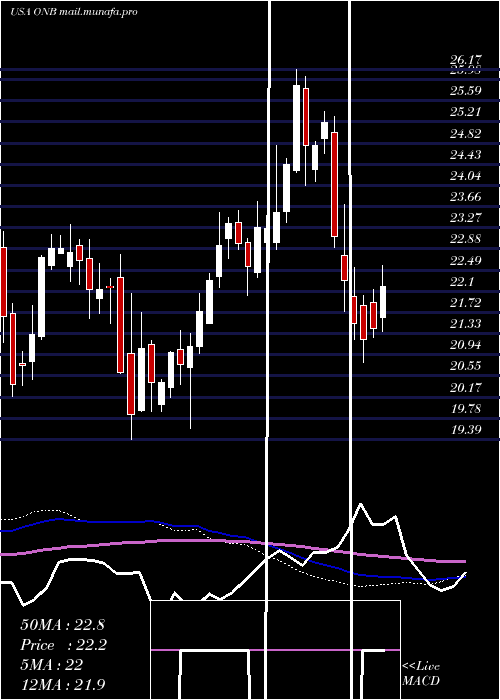
Task: Click the 24.04 price axis label
Action: (x=466, y=175)
